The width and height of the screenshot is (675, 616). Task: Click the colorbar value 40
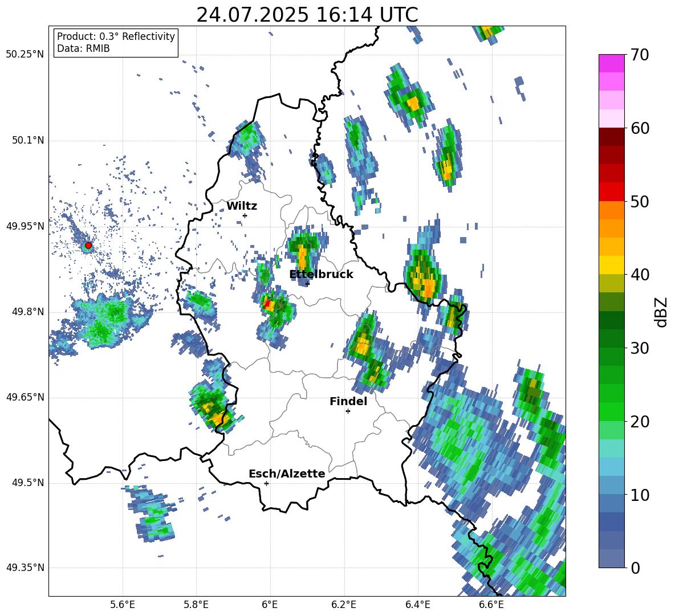click(640, 275)
